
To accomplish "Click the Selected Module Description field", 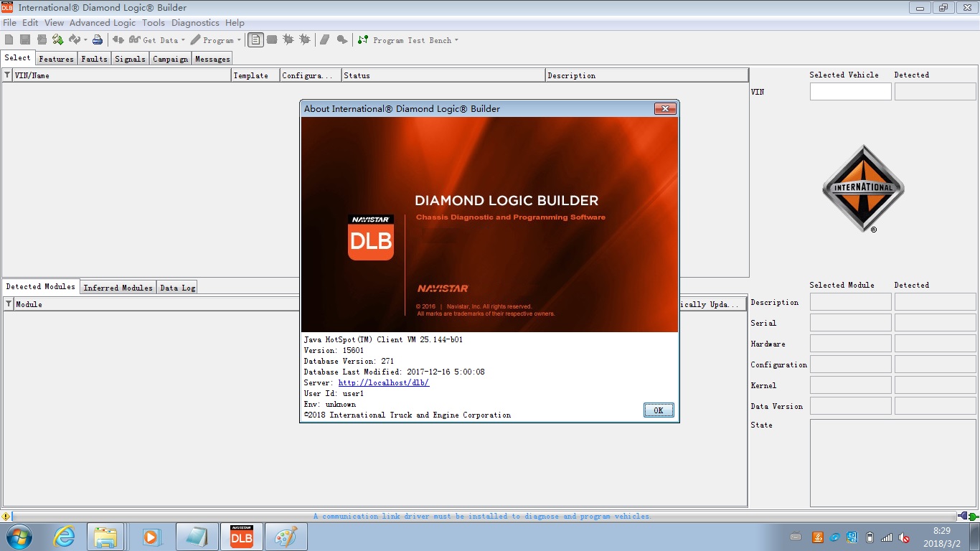I will coord(851,302).
